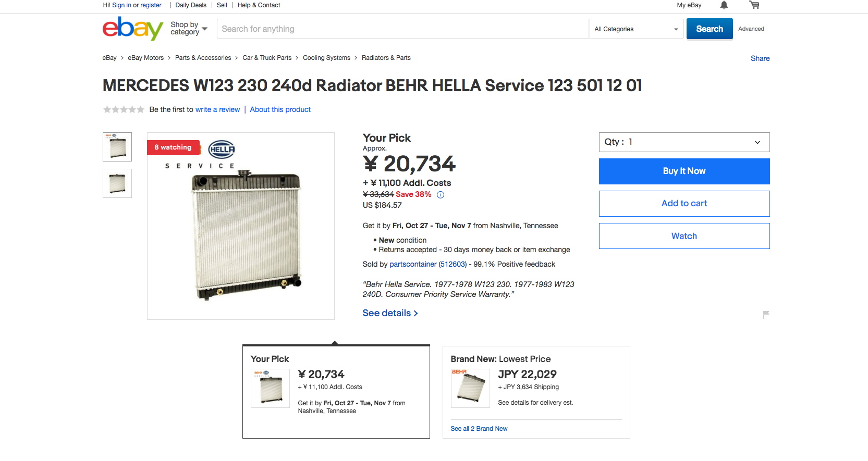Click the report item flag icon
This screenshot has height=461, width=868.
[766, 314]
